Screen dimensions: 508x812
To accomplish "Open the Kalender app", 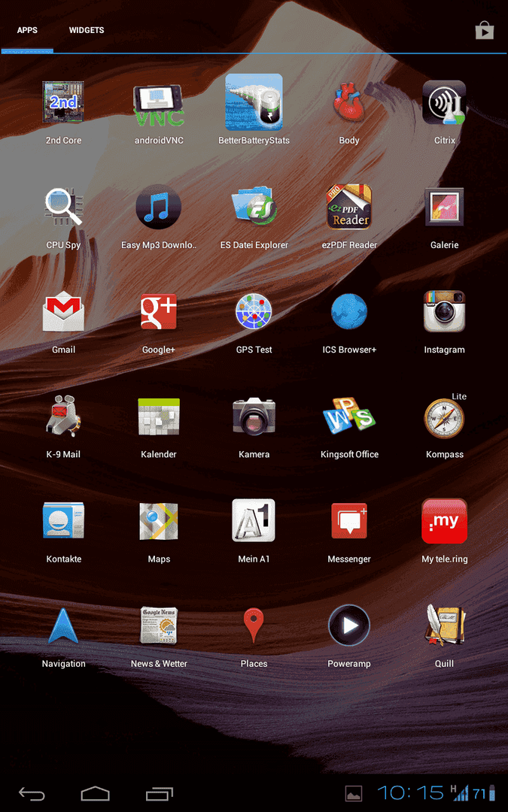I will tap(159, 417).
